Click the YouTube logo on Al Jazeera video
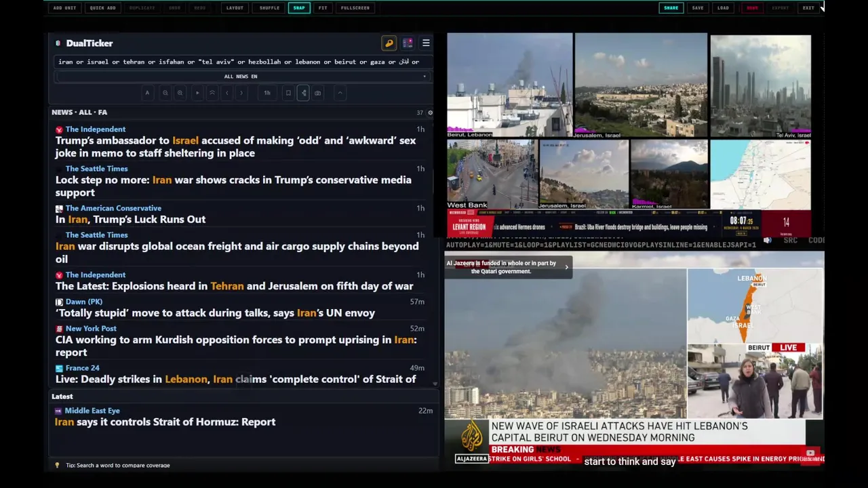Viewport: 868px width, 488px height. click(x=810, y=453)
